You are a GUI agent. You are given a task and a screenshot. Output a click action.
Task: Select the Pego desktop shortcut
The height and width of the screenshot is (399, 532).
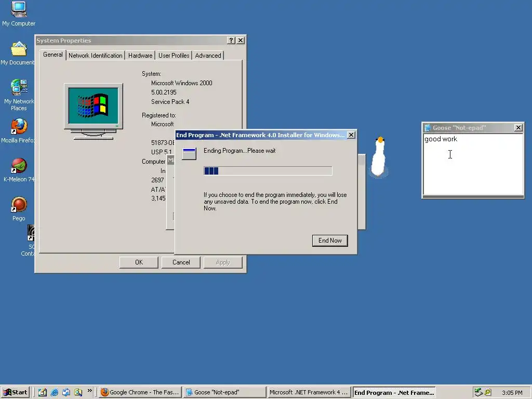click(19, 209)
